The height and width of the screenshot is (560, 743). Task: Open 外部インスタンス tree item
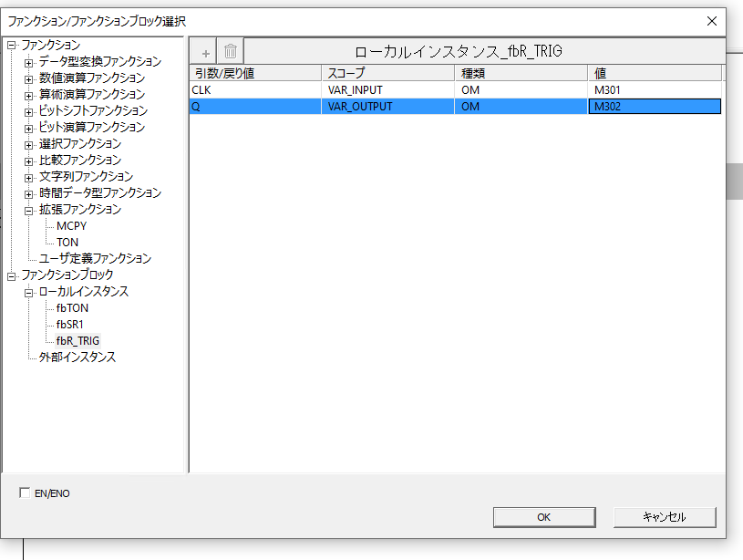point(77,358)
